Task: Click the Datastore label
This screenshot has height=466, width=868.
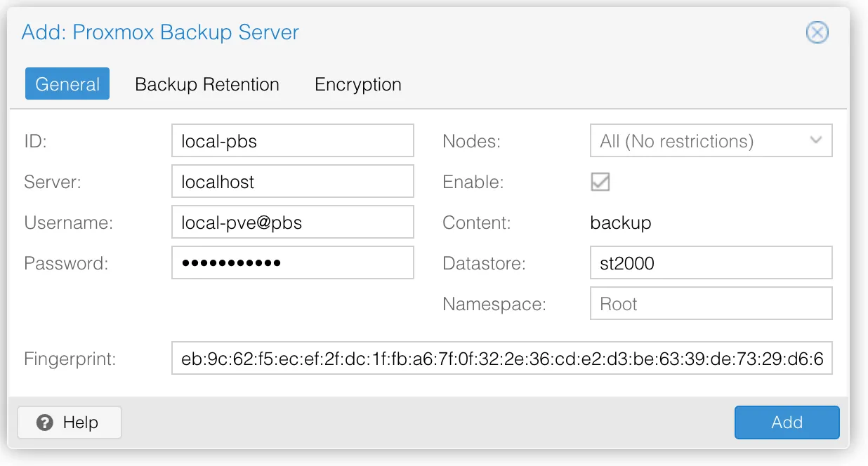Action: (x=484, y=264)
